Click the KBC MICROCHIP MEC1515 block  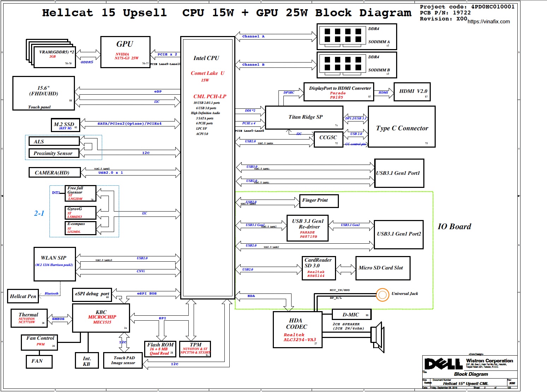pos(101,318)
